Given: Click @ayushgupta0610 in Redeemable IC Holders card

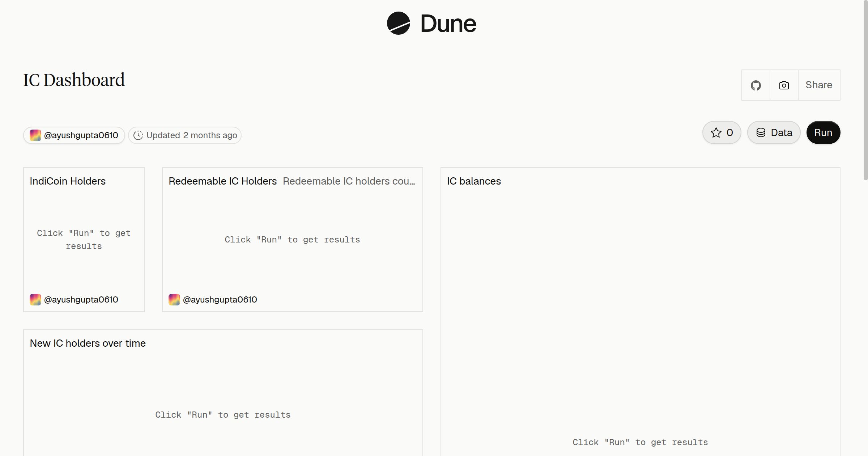Looking at the screenshot, I should pyautogui.click(x=220, y=300).
